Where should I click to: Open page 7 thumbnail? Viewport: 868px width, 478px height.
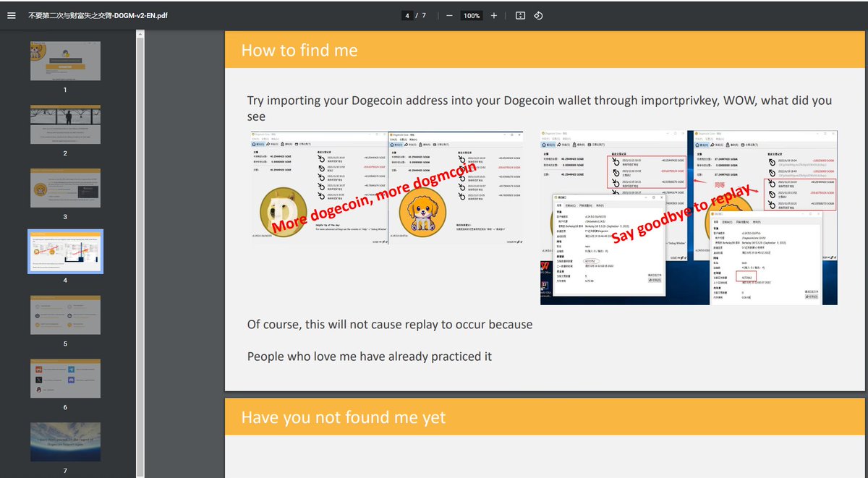click(65, 443)
